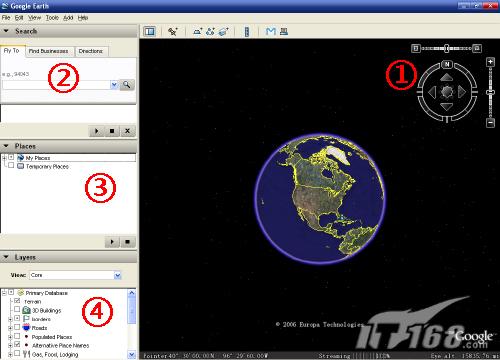Open the Help menu

pyautogui.click(x=83, y=18)
